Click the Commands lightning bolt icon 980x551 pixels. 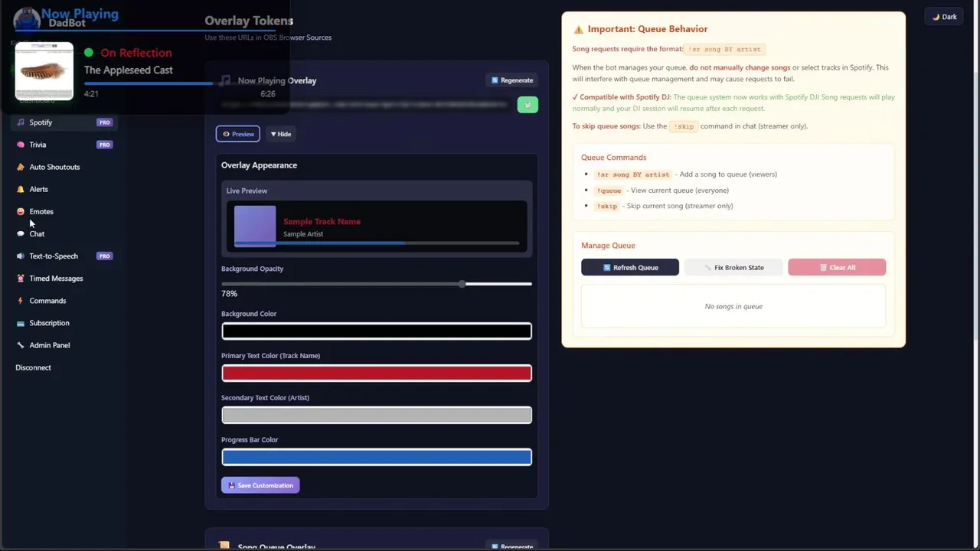click(21, 301)
